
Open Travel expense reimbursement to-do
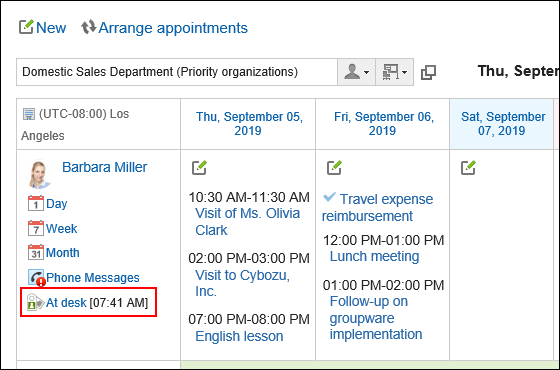click(x=378, y=208)
